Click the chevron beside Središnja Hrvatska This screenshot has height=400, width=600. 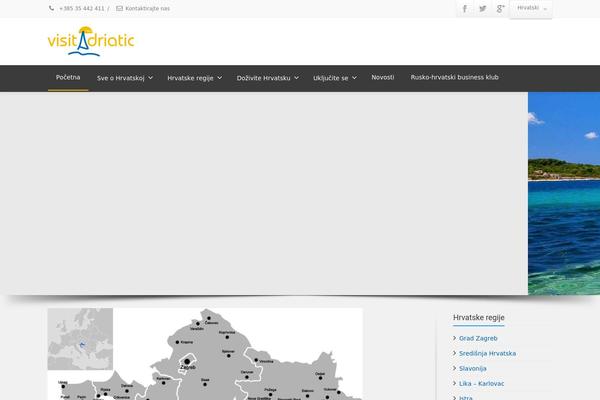click(x=455, y=353)
